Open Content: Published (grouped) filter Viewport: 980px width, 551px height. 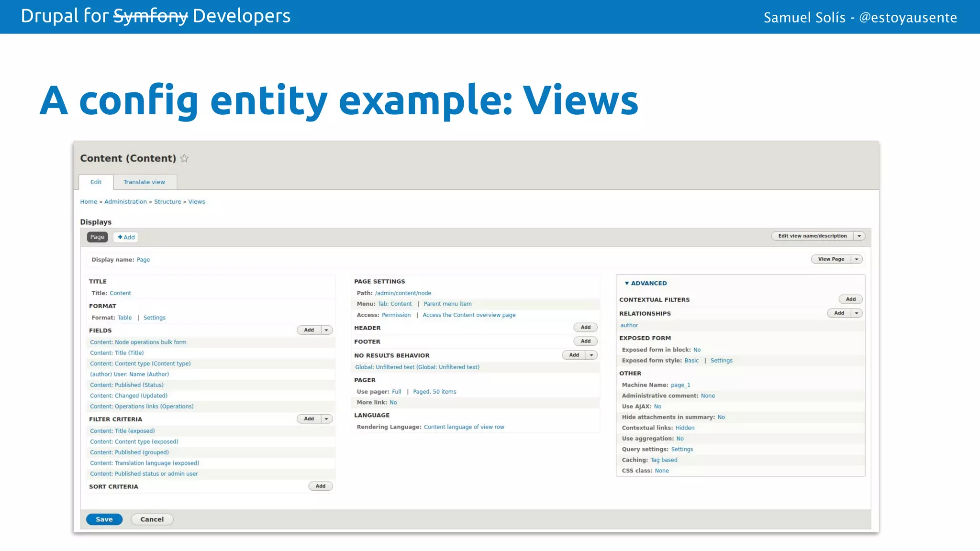pyautogui.click(x=129, y=452)
